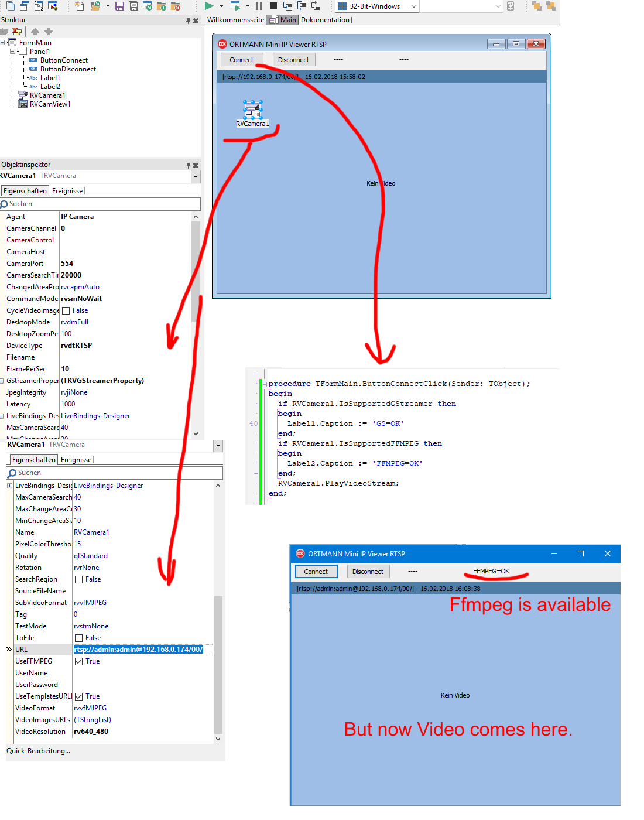Click the Open folder icon in toolbar
The width and height of the screenshot is (644, 820).
[x=95, y=6]
